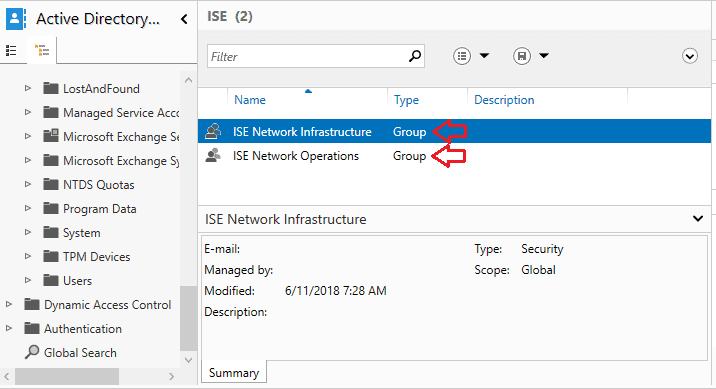Select the Authentication folder icon
This screenshot has width=716, height=389.
(x=32, y=328)
